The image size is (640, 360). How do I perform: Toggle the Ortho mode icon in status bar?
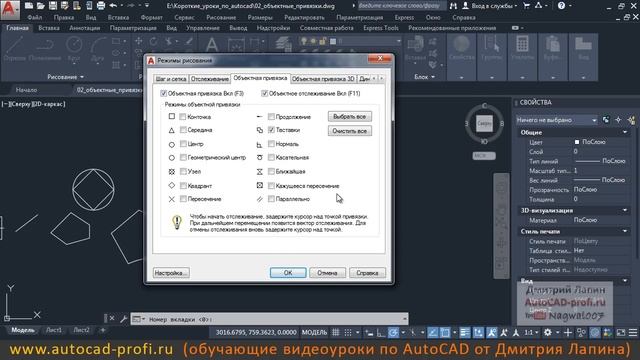pos(380,333)
